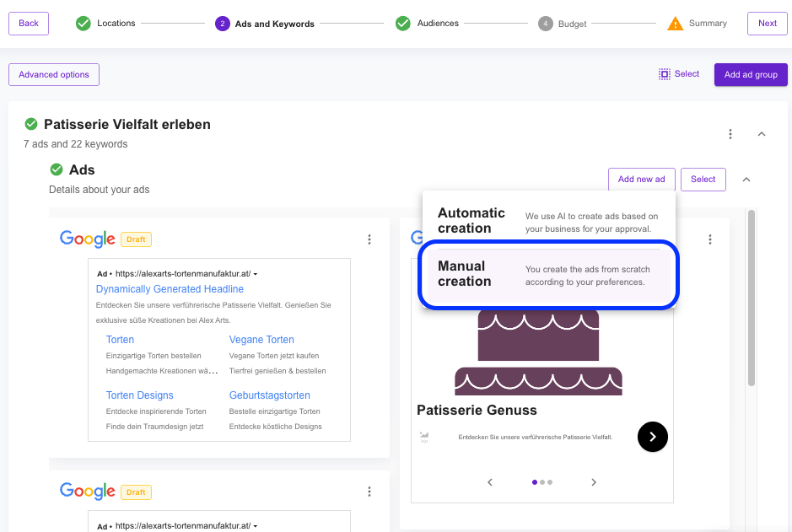Click the small logo icon in display ad

[423, 437]
